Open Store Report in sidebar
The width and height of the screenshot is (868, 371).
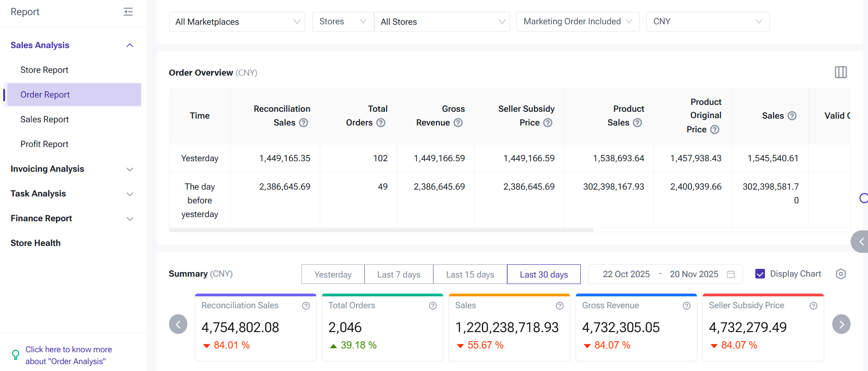tap(44, 70)
